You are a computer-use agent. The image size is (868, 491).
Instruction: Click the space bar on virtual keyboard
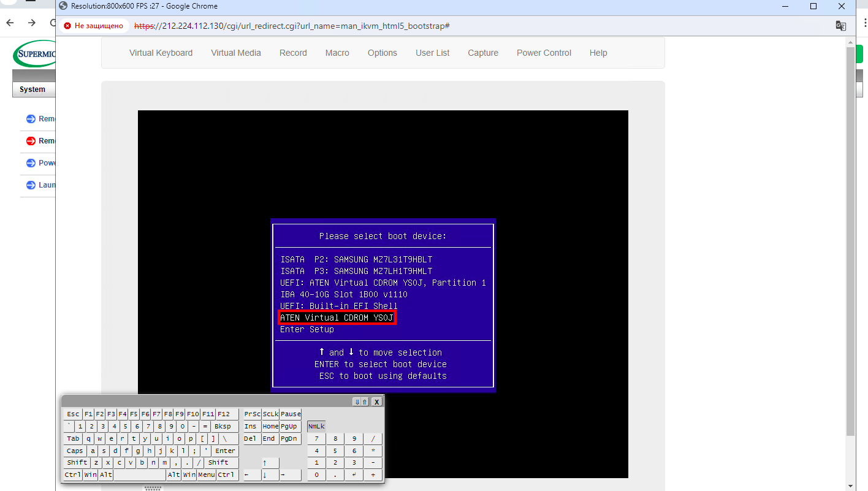coord(140,475)
